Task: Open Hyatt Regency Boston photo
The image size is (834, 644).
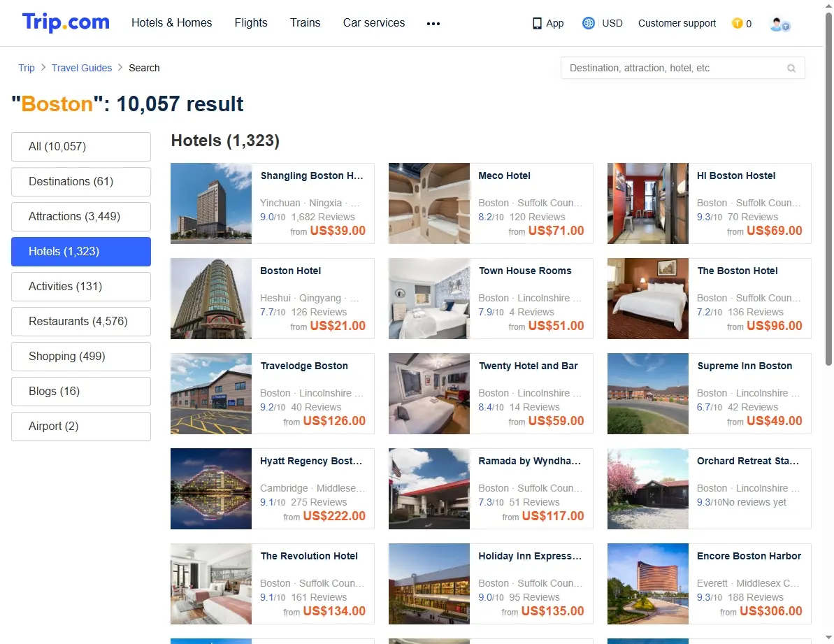Action: pyautogui.click(x=211, y=489)
